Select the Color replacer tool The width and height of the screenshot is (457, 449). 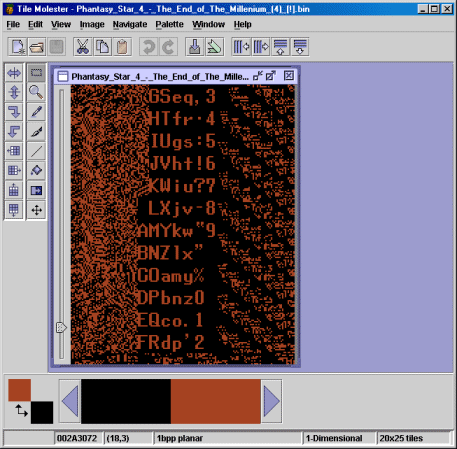[36, 190]
